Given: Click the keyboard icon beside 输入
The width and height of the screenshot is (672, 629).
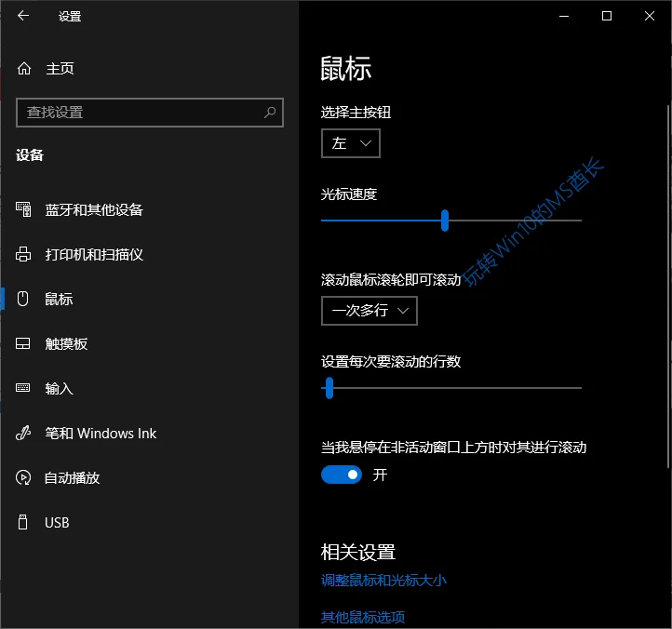Looking at the screenshot, I should coord(24,389).
